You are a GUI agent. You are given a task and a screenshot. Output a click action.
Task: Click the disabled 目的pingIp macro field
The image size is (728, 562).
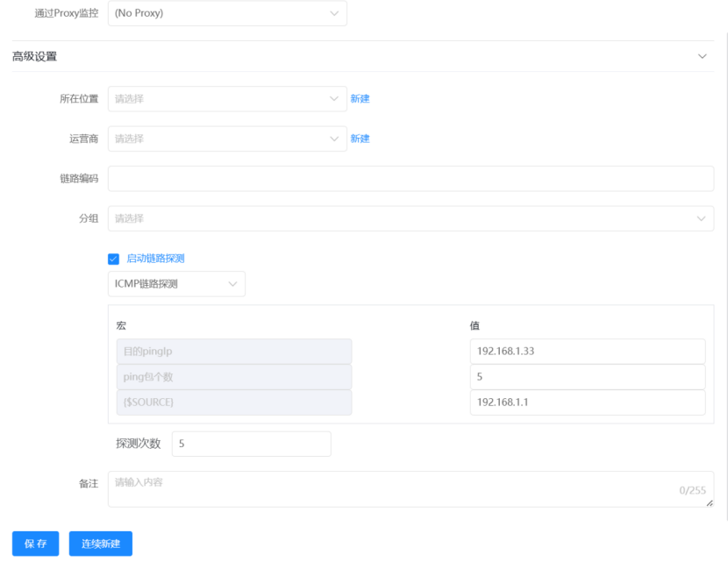[234, 352]
